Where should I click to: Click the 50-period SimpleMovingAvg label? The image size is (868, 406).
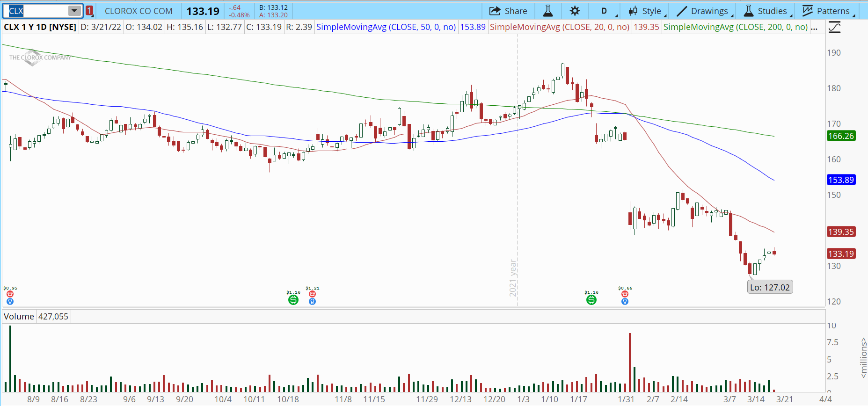click(386, 27)
